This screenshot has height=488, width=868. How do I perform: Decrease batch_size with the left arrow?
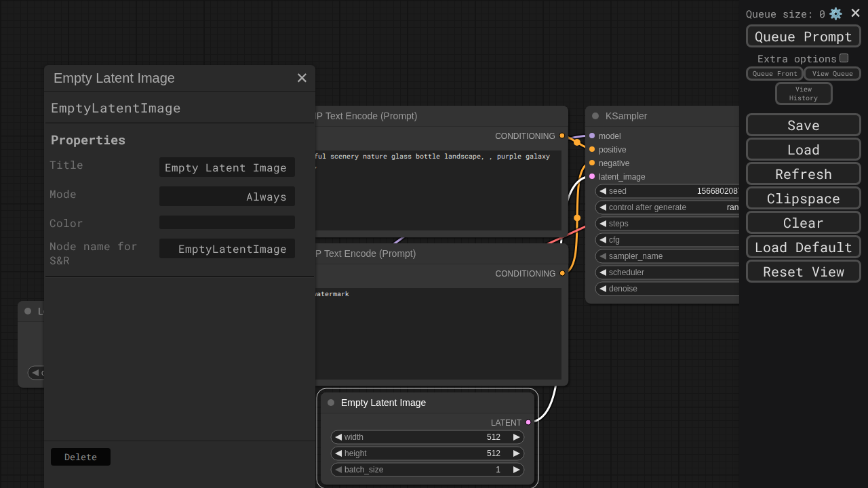(x=338, y=470)
